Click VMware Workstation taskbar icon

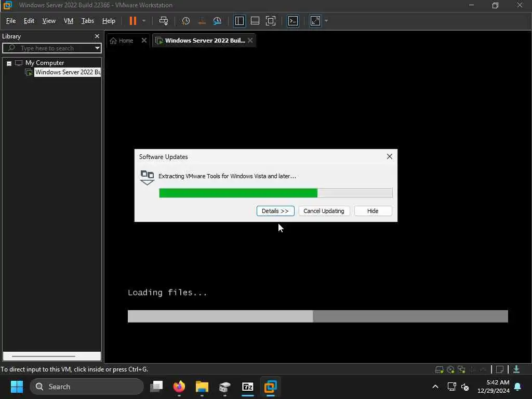[270, 387]
